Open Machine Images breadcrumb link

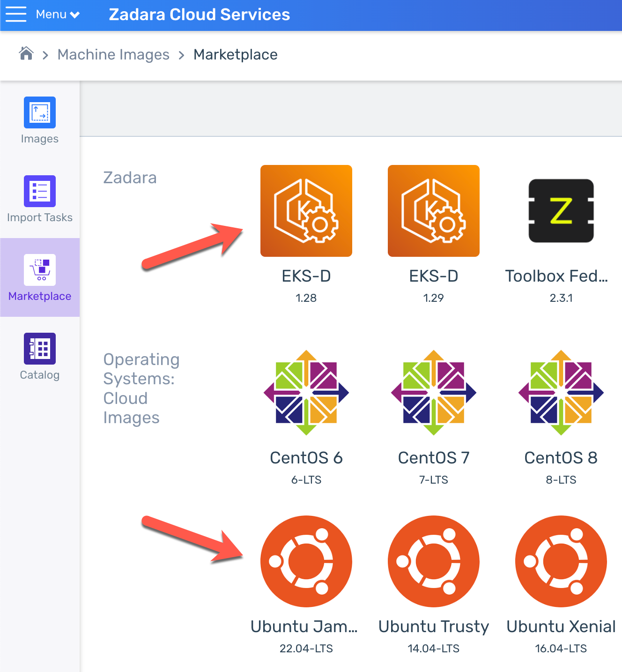pos(113,54)
